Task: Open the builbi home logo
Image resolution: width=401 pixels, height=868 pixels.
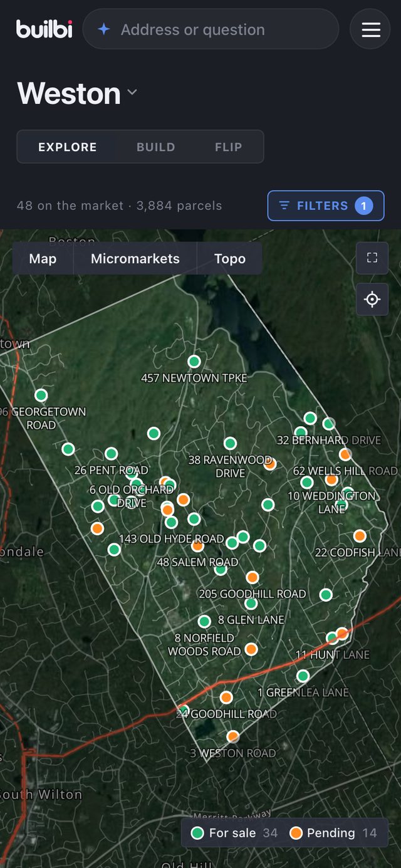Action: tap(44, 29)
